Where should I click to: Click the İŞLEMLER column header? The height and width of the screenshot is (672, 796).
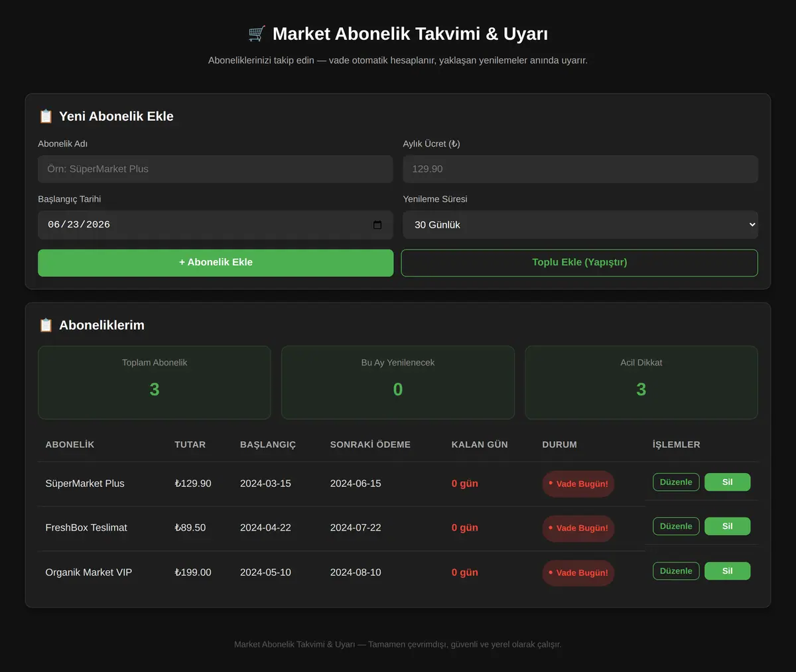pyautogui.click(x=676, y=444)
